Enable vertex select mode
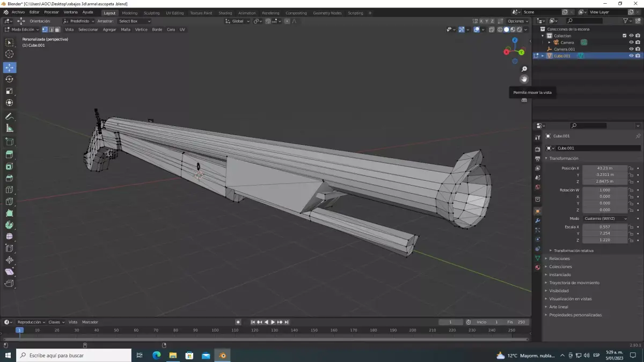Image resolution: width=644 pixels, height=362 pixels. click(x=45, y=29)
